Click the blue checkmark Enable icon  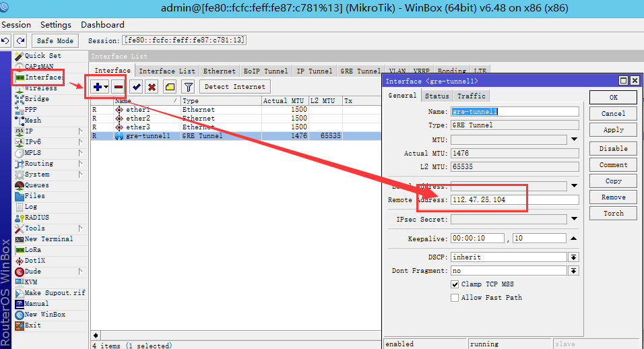[x=136, y=87]
